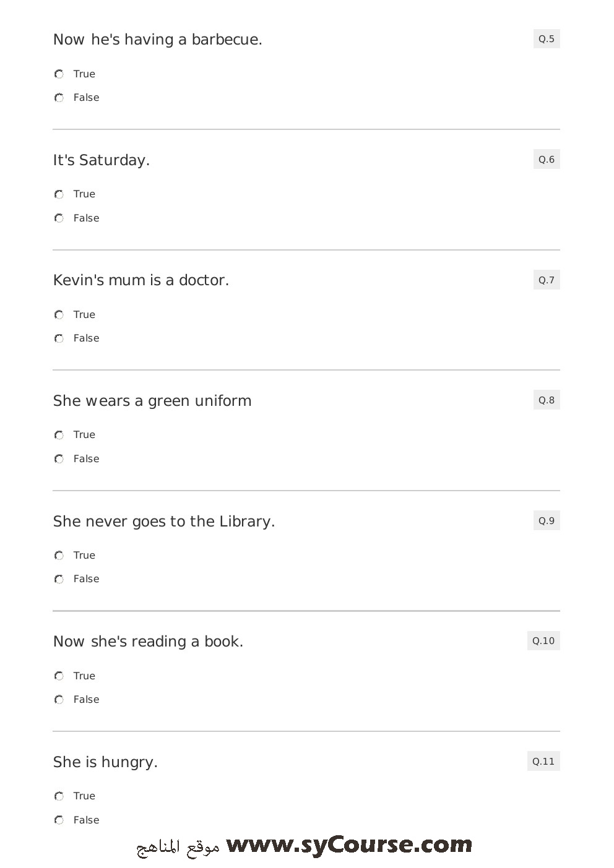Click the Q.5 question number badge
614x868 pixels.
pyautogui.click(x=547, y=39)
